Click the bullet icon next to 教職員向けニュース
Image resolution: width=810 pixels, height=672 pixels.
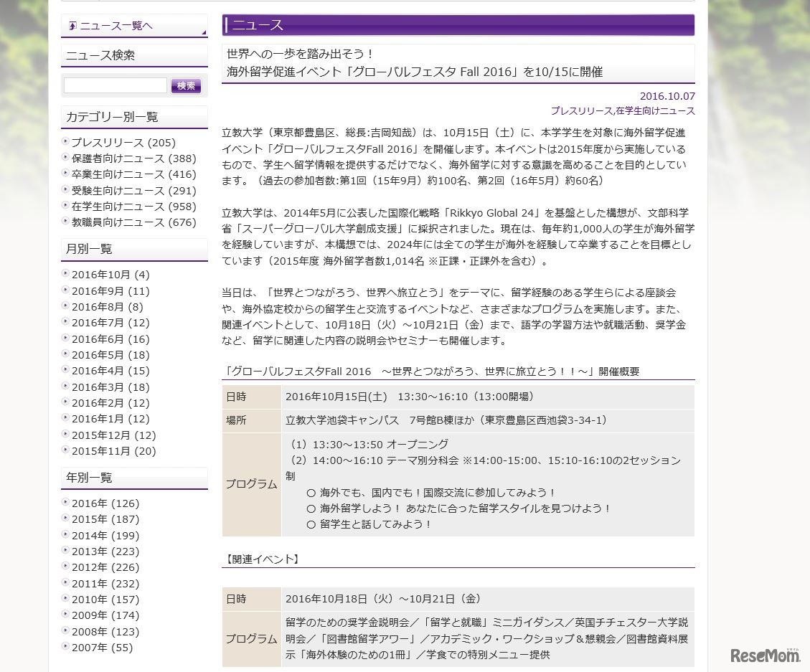tap(65, 222)
